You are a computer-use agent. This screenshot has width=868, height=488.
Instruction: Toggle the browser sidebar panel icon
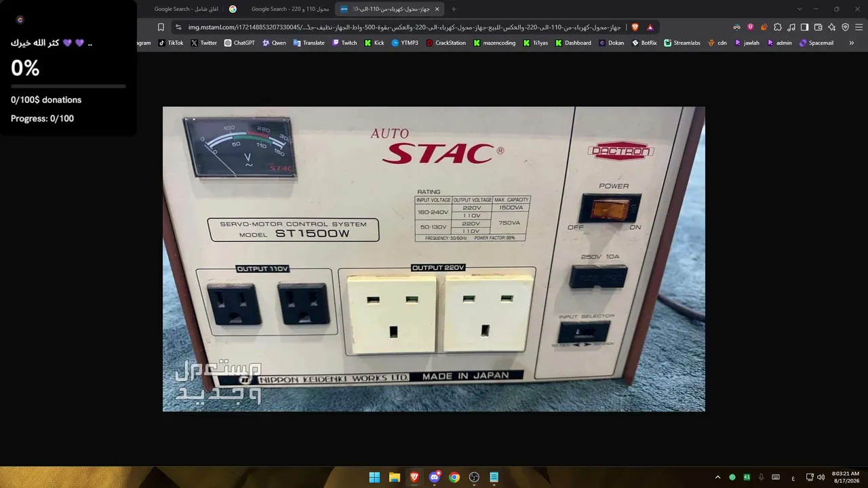coord(805,27)
